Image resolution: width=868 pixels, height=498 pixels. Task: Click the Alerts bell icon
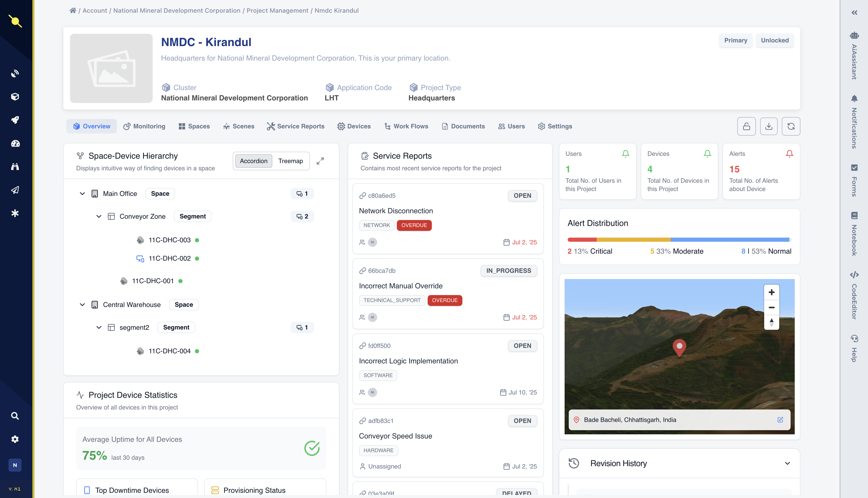[789, 153]
